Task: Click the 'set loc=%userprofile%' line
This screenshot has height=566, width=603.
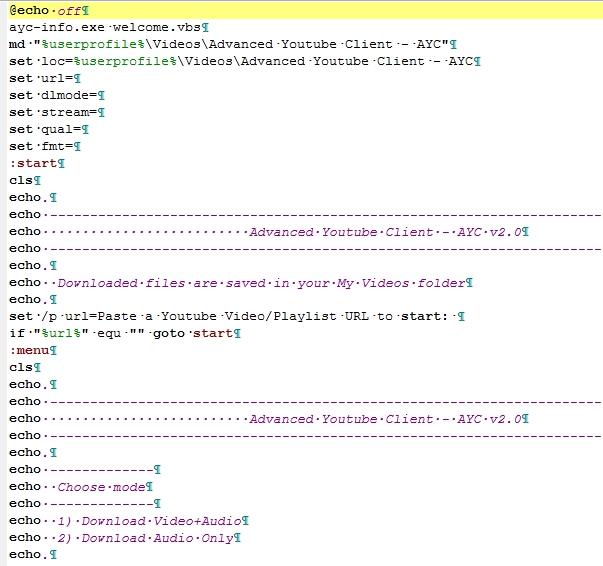Action: (245, 61)
